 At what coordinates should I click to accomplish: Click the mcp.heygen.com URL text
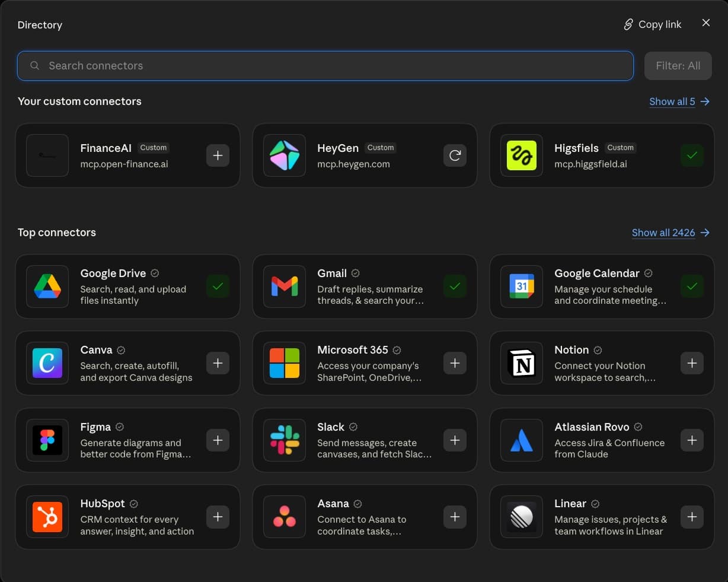tap(353, 164)
